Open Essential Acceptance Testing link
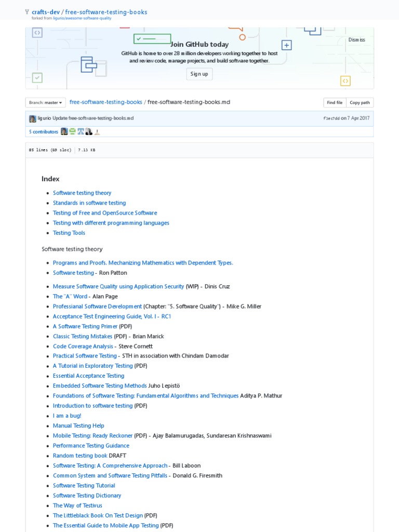The height and width of the screenshot is (532, 399). coord(88,376)
